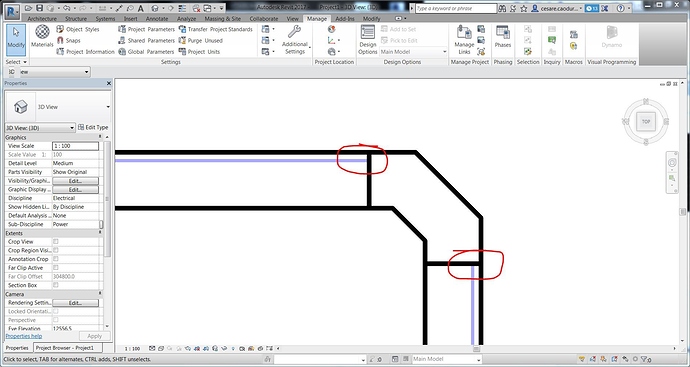Toggle the Crop View checkbox
Screen dimensions: 690x367
tap(56, 242)
